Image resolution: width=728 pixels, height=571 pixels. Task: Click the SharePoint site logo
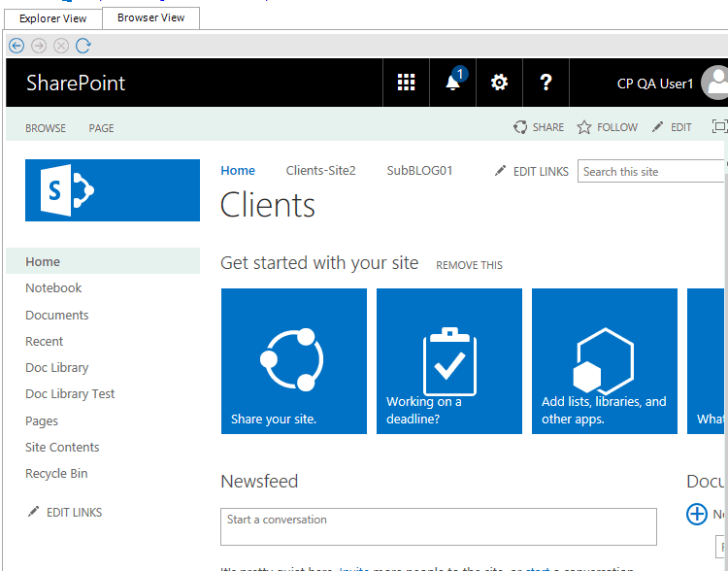point(113,190)
